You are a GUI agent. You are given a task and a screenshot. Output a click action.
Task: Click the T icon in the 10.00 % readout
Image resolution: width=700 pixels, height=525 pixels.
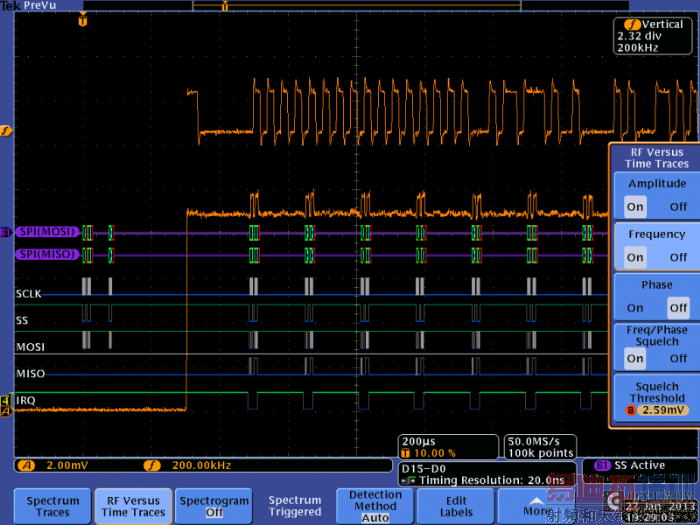pos(405,453)
